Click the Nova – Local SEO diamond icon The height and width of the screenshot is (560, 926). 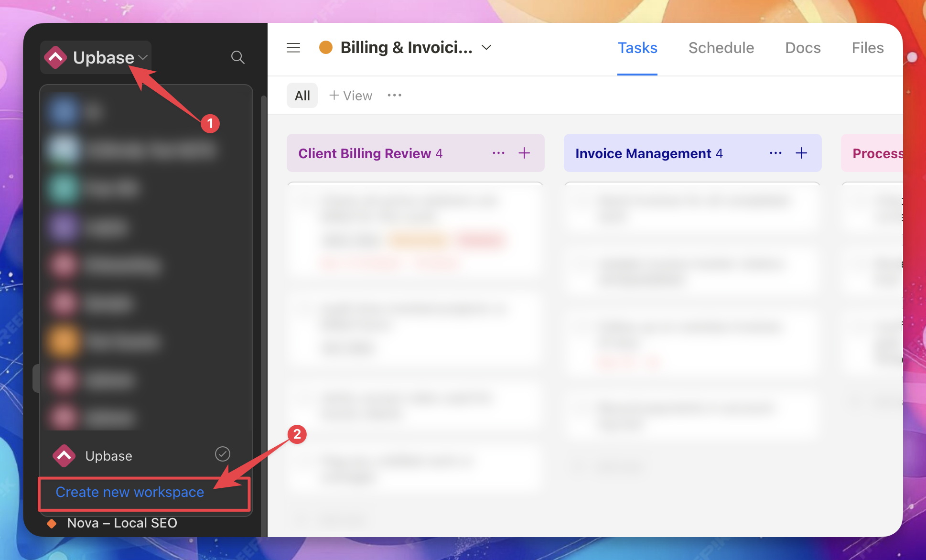52,524
